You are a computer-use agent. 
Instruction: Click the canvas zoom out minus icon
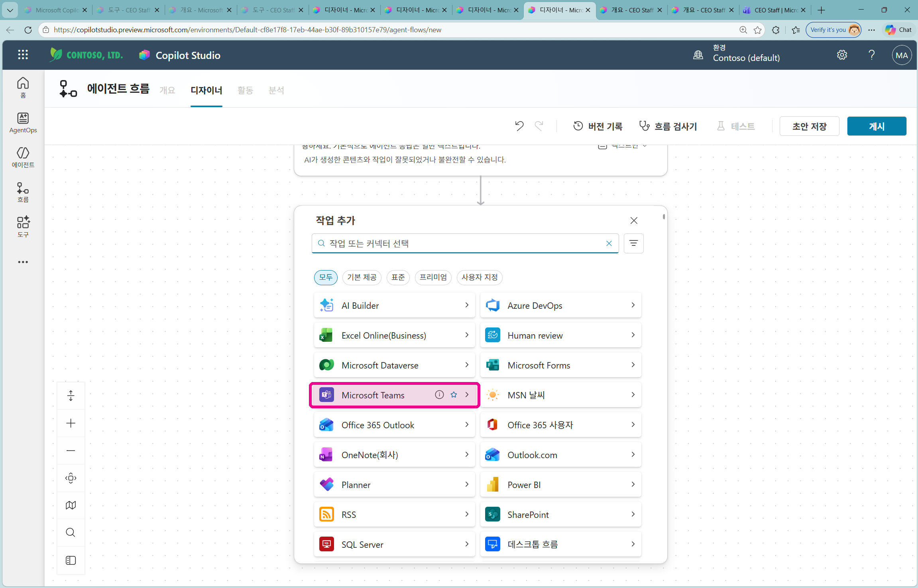coord(71,451)
